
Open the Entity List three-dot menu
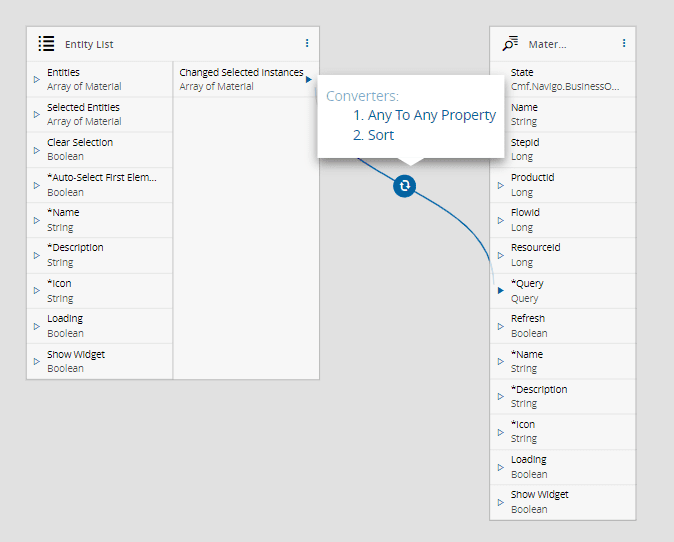click(x=307, y=43)
